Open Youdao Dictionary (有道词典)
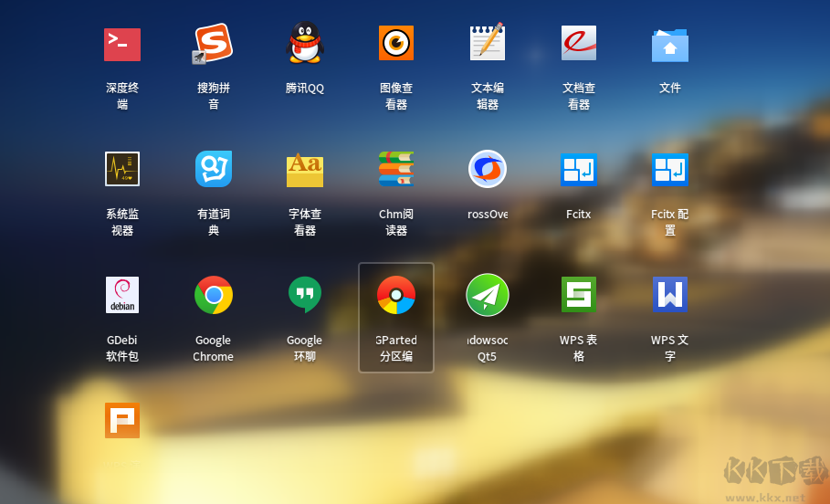Image resolution: width=830 pixels, height=504 pixels. 214,170
